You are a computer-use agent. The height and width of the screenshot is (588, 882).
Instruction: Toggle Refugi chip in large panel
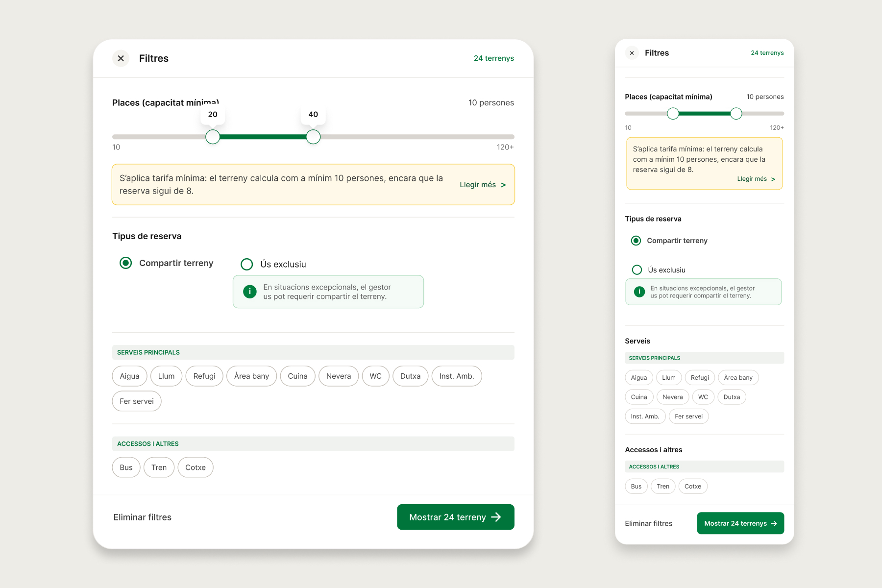click(204, 376)
